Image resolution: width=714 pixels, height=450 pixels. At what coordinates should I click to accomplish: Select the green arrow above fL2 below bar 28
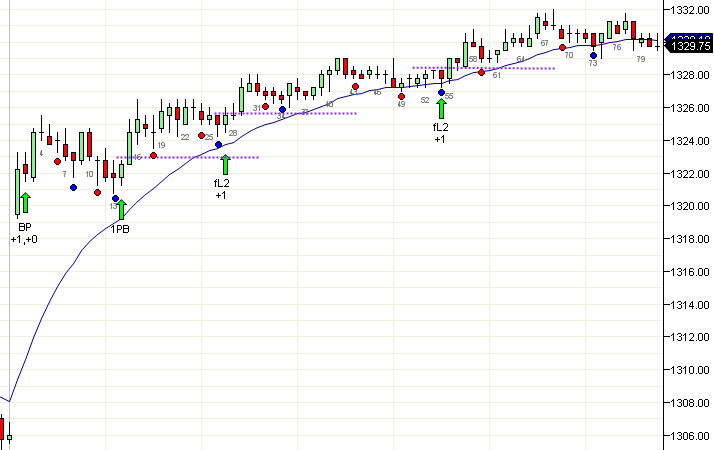coord(225,165)
